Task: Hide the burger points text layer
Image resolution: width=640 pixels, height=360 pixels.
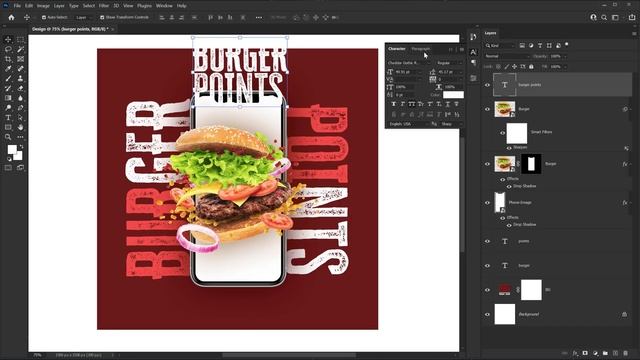Action: click(x=487, y=85)
